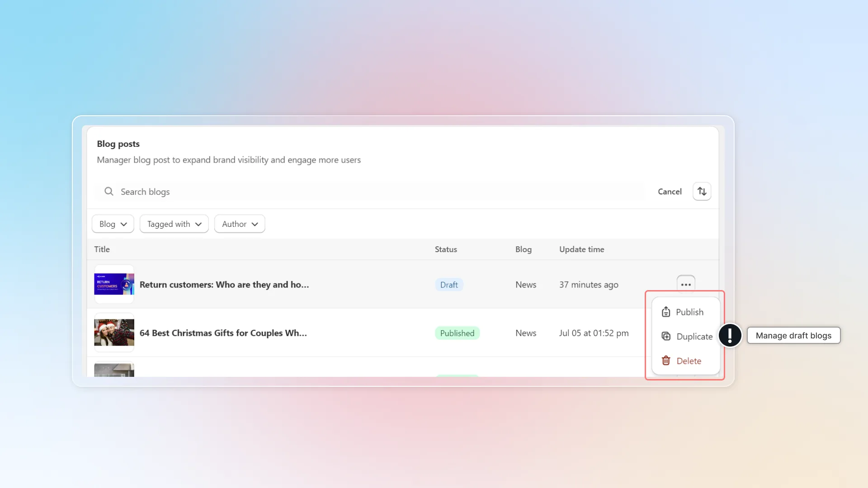Open three-dot menu for Return customers post

[x=686, y=285]
